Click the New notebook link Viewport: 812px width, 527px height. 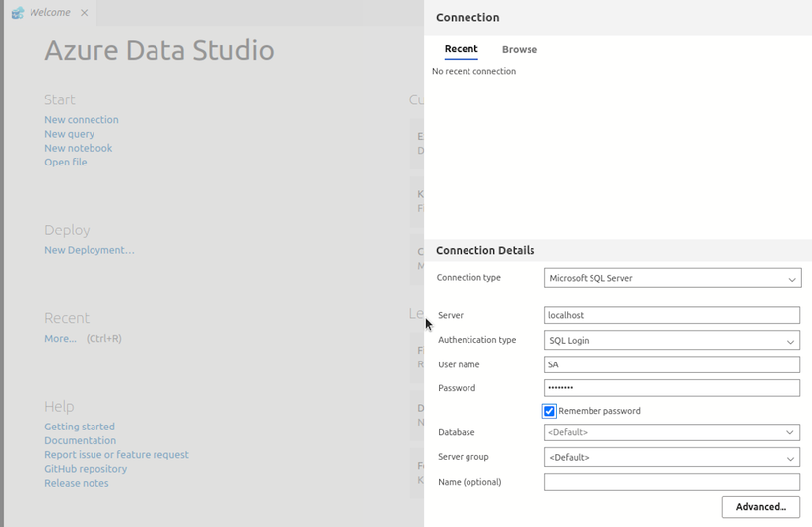pyautogui.click(x=78, y=148)
